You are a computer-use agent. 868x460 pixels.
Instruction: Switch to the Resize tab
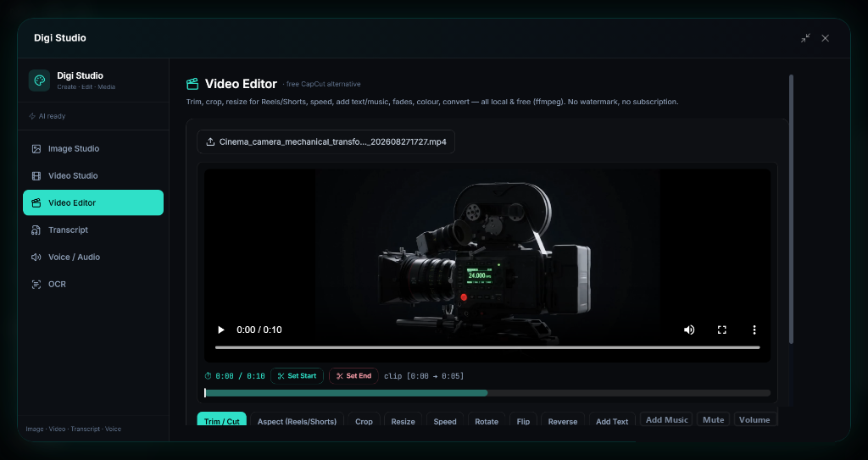403,419
